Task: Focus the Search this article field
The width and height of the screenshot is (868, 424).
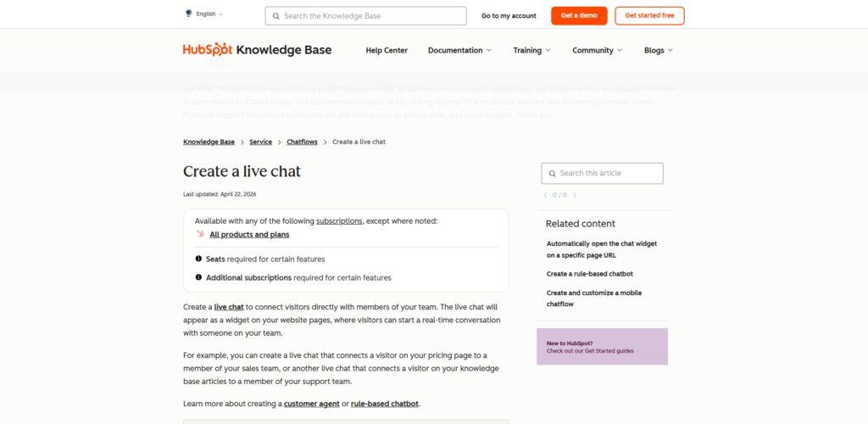Action: (603, 173)
